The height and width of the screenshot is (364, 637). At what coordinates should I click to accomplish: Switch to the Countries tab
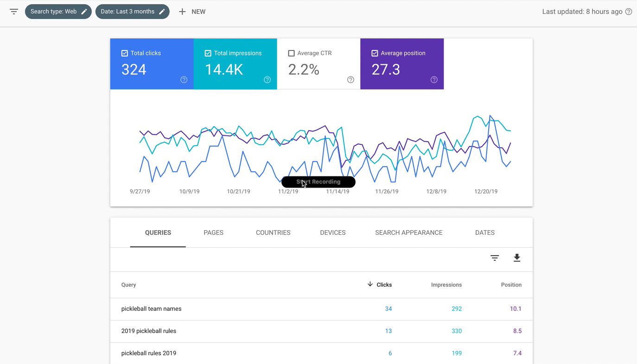pyautogui.click(x=273, y=232)
